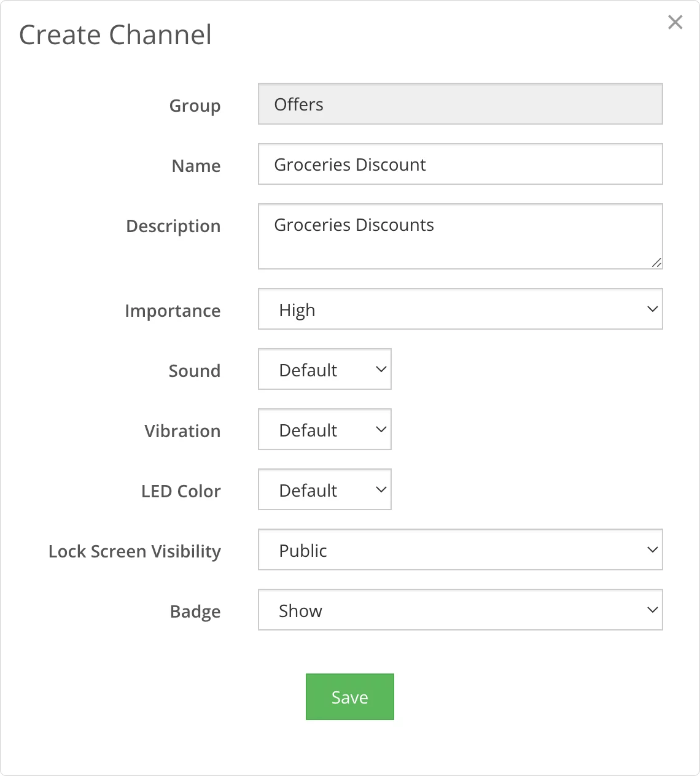The image size is (700, 776).
Task: Click the LED Color label
Action: tap(181, 491)
